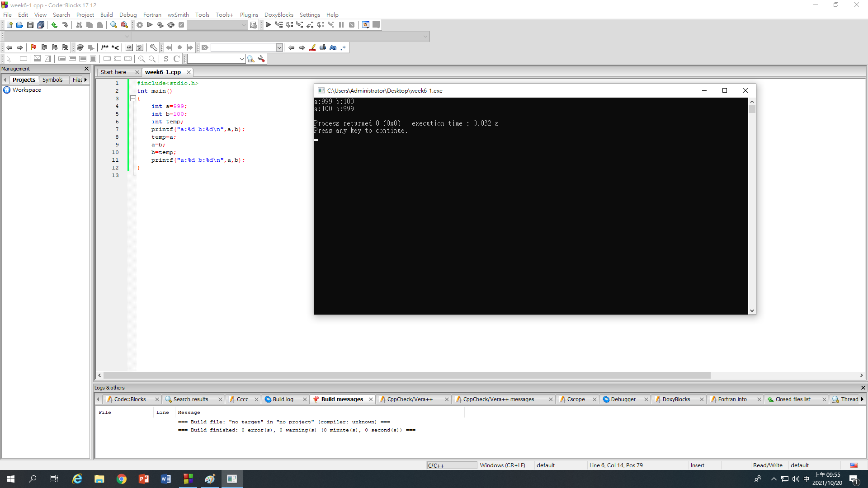This screenshot has height=488, width=868.
Task: Click the Build and run icon
Action: pyautogui.click(x=160, y=25)
